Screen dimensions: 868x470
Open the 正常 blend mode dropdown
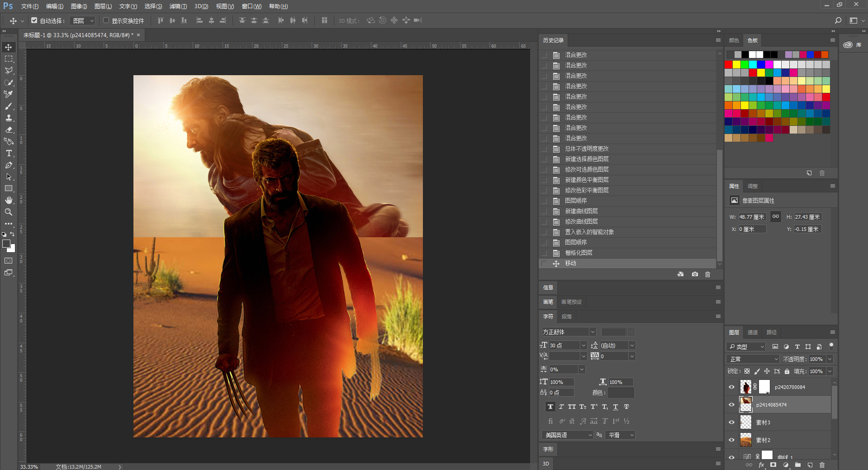click(x=753, y=359)
